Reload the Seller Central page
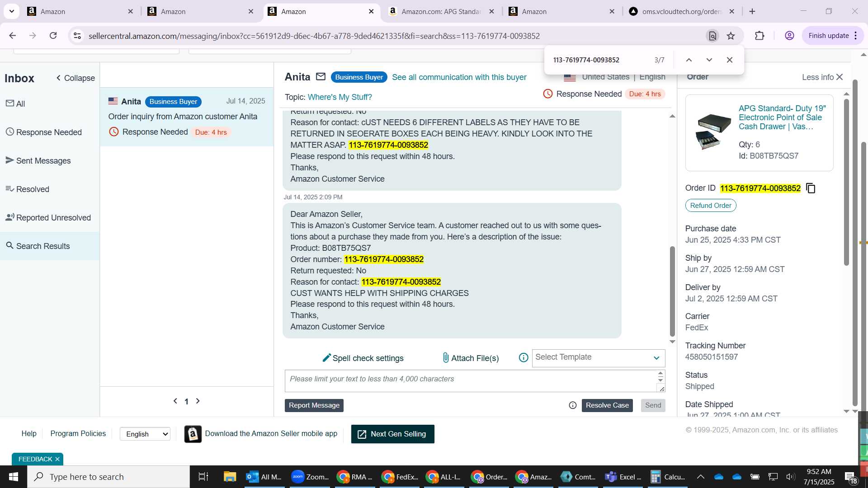868x488 pixels. pos(53,36)
